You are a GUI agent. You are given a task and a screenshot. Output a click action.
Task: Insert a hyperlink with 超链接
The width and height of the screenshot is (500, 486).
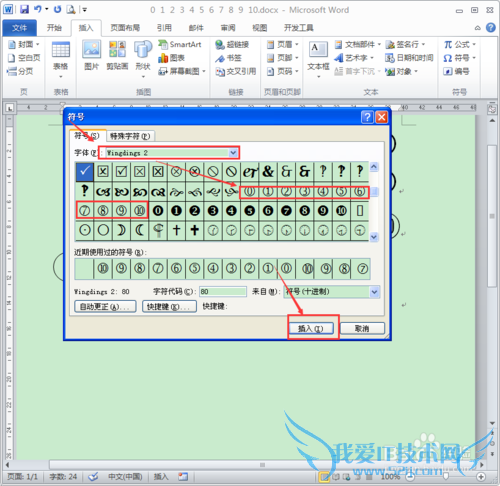[232, 44]
